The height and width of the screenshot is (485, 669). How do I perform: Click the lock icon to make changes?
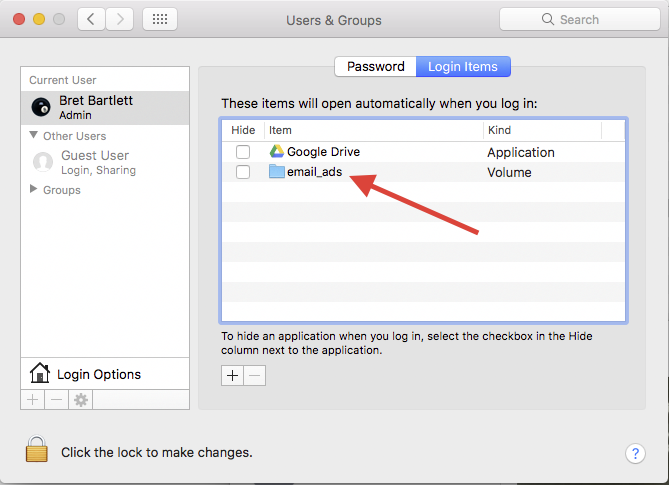pyautogui.click(x=37, y=451)
